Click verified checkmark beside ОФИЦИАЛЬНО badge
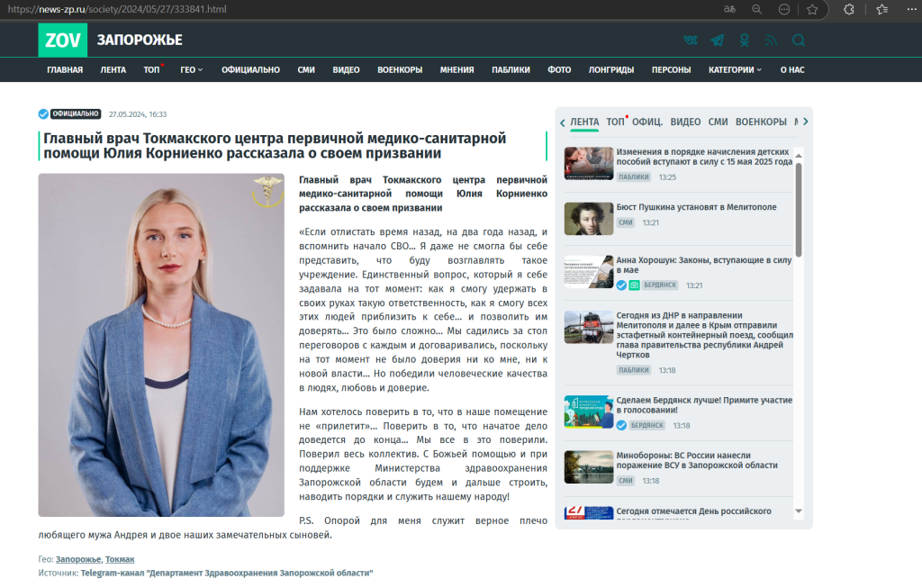 point(43,114)
